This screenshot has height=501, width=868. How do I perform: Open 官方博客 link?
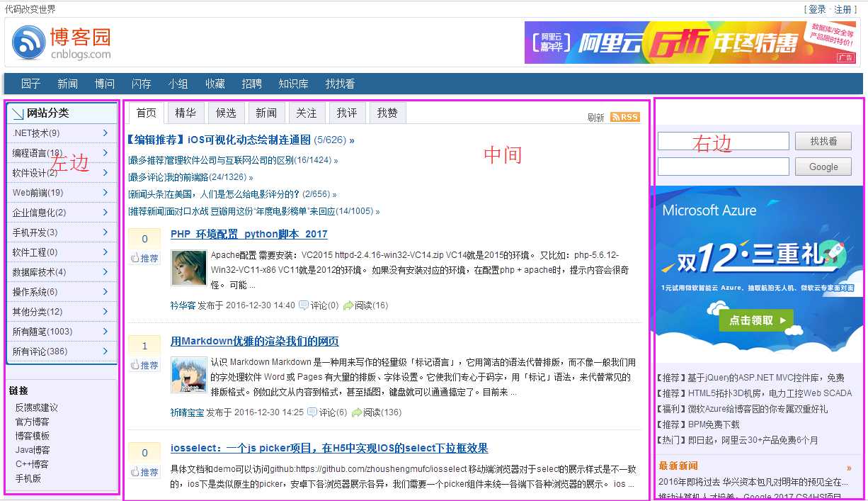point(33,422)
